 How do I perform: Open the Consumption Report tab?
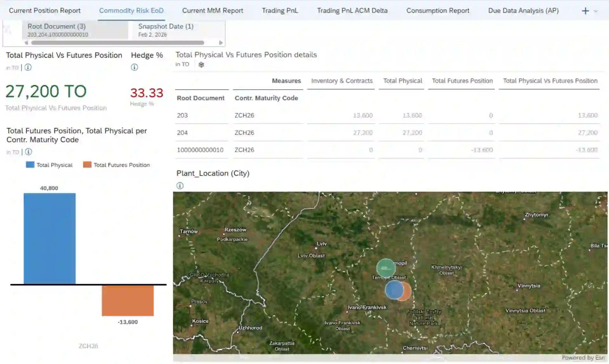click(x=438, y=10)
